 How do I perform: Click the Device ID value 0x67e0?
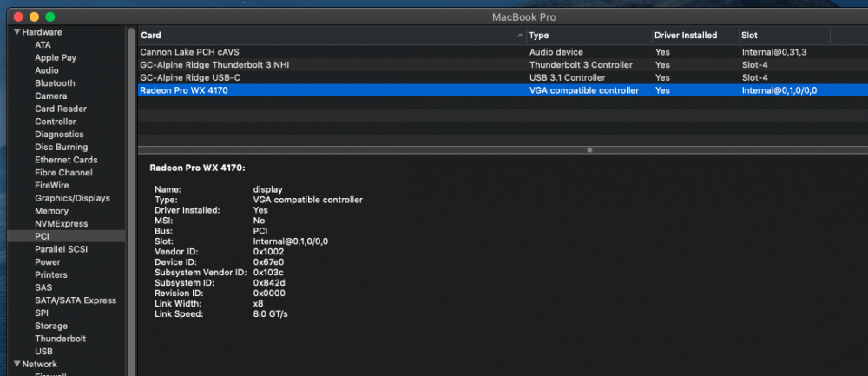pos(268,262)
